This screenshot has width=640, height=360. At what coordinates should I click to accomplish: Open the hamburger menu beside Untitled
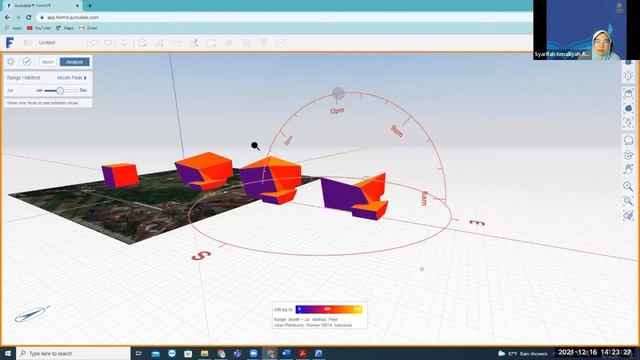[x=28, y=42]
